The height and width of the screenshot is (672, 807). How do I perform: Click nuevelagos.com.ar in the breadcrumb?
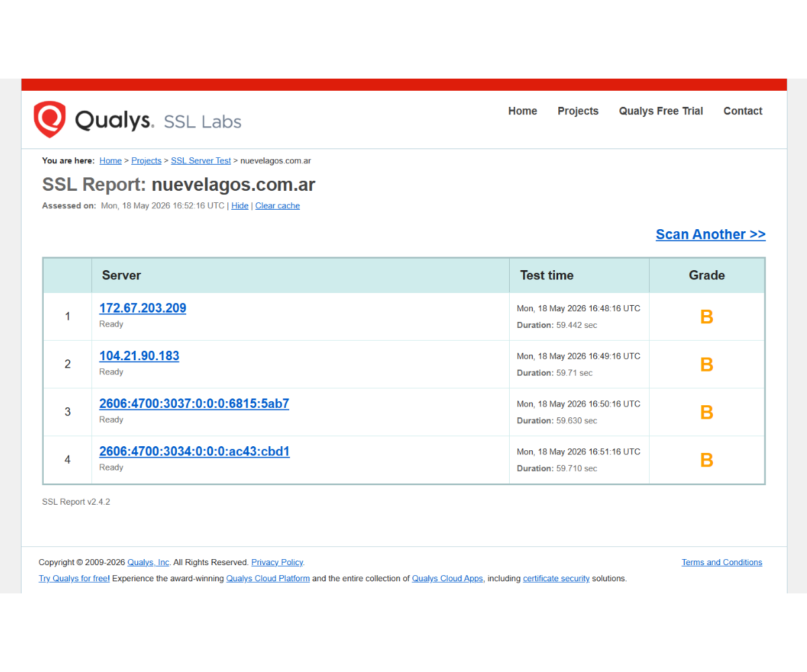point(276,161)
